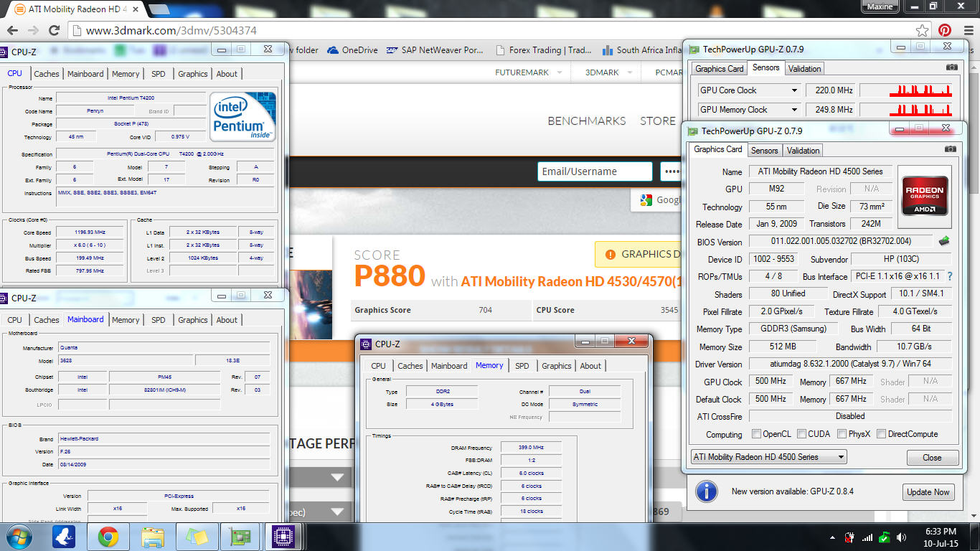Click the BIOS save chip icon in GPU-Z

pyautogui.click(x=945, y=241)
